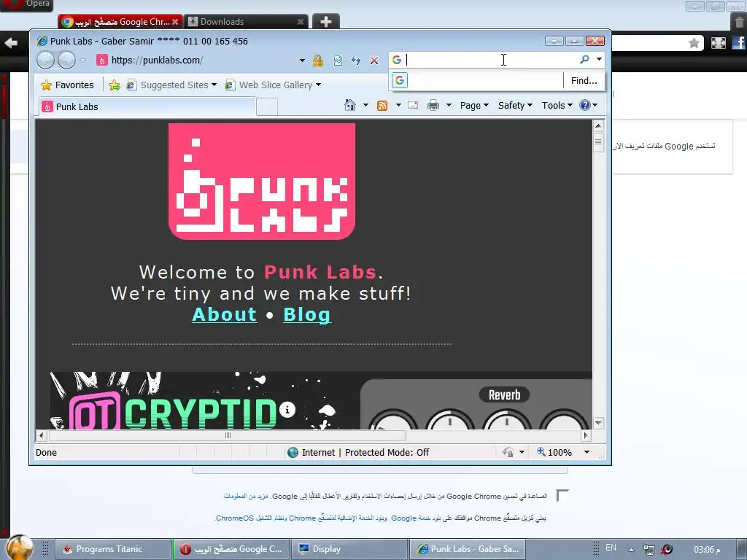Click the search magnifier icon in search box
Viewport: 747px width, 560px height.
(x=584, y=59)
